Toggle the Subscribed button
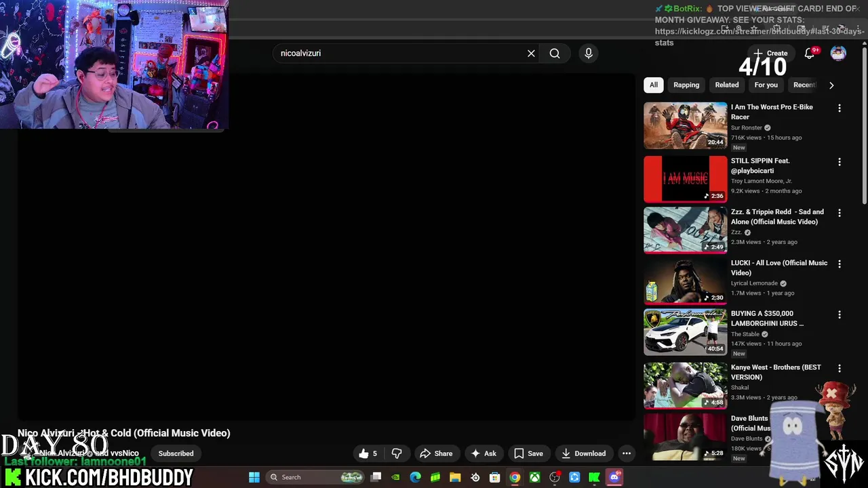868x488 pixels. click(x=176, y=453)
